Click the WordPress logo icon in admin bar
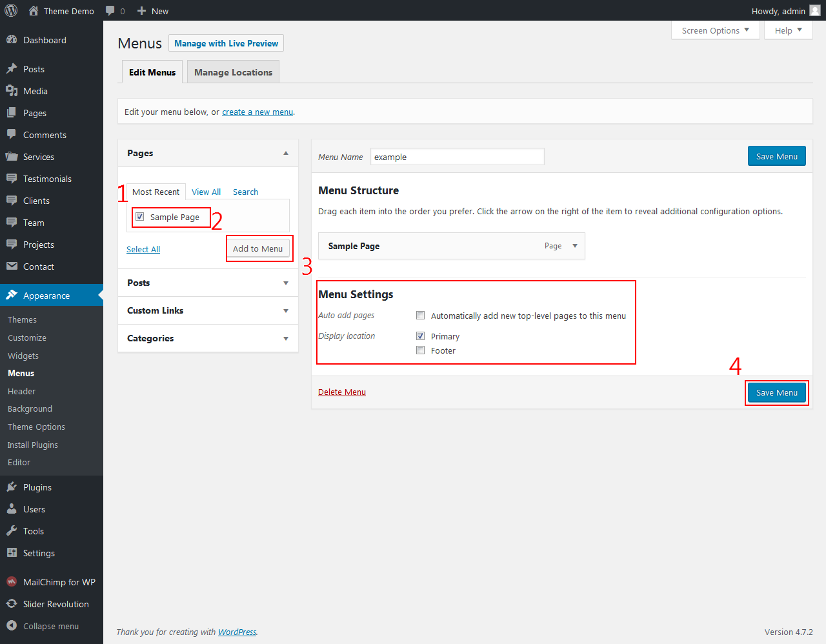 11,11
